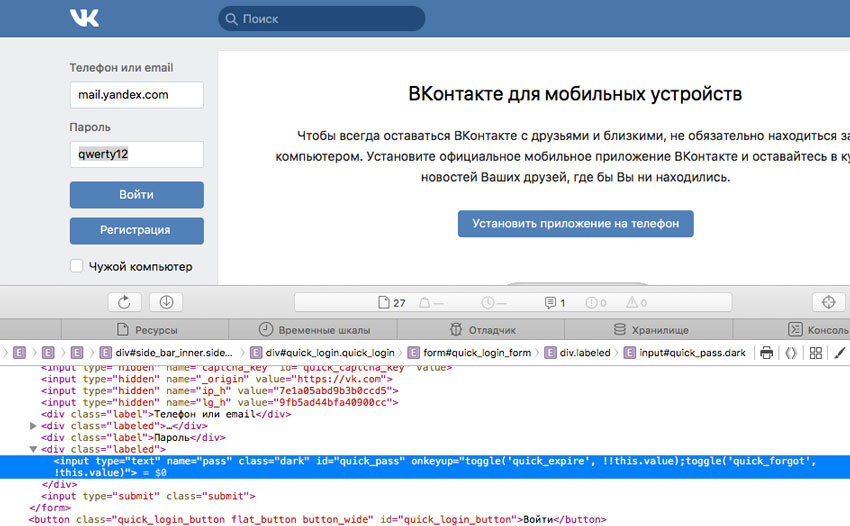This screenshot has height=526, width=850.
Task: Click the resource count document icon showing 27
Action: [384, 303]
